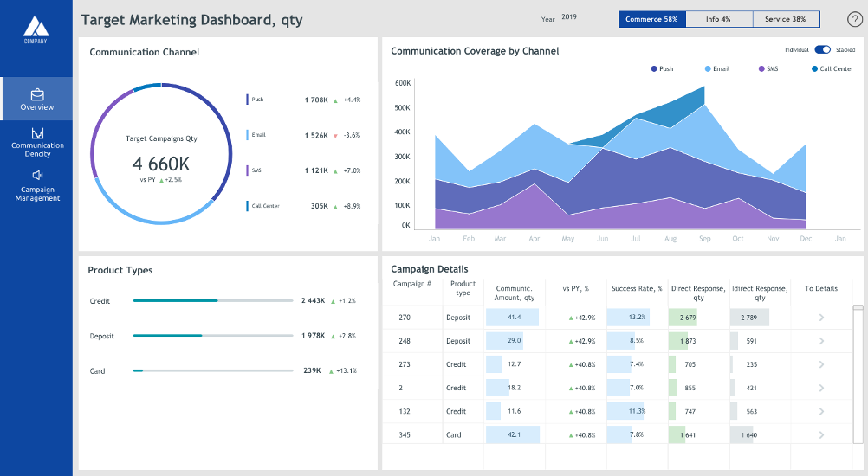Viewport: 868px width, 476px height.
Task: Click trend arrow next to Card 239K
Action: pyautogui.click(x=332, y=371)
